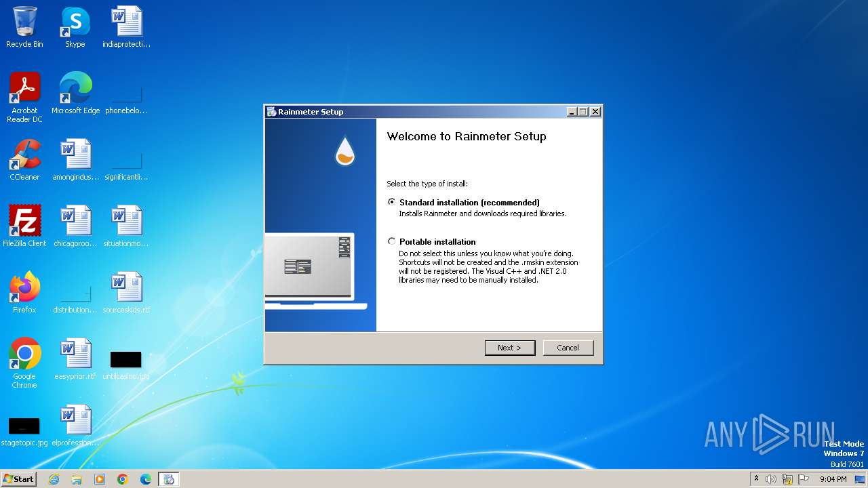Open Microsoft Edge desktop shortcut
This screenshot has height=488, width=868.
pos(75,94)
